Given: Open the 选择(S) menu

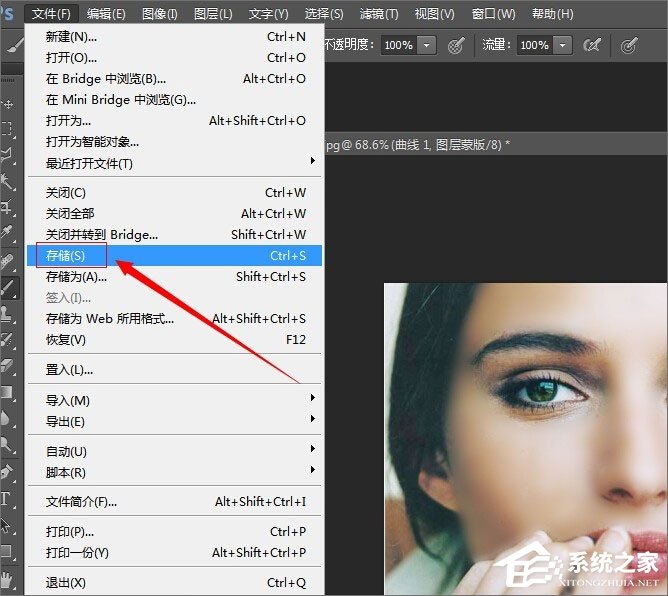Looking at the screenshot, I should [324, 14].
